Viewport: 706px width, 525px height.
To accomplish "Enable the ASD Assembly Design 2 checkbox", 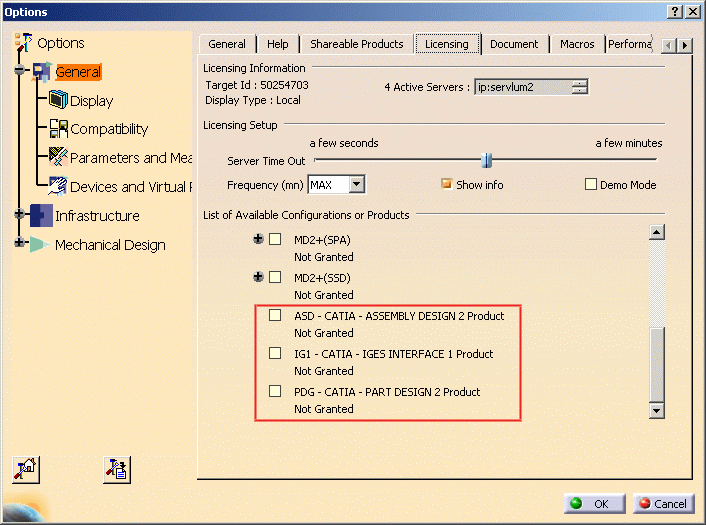I will point(275,315).
